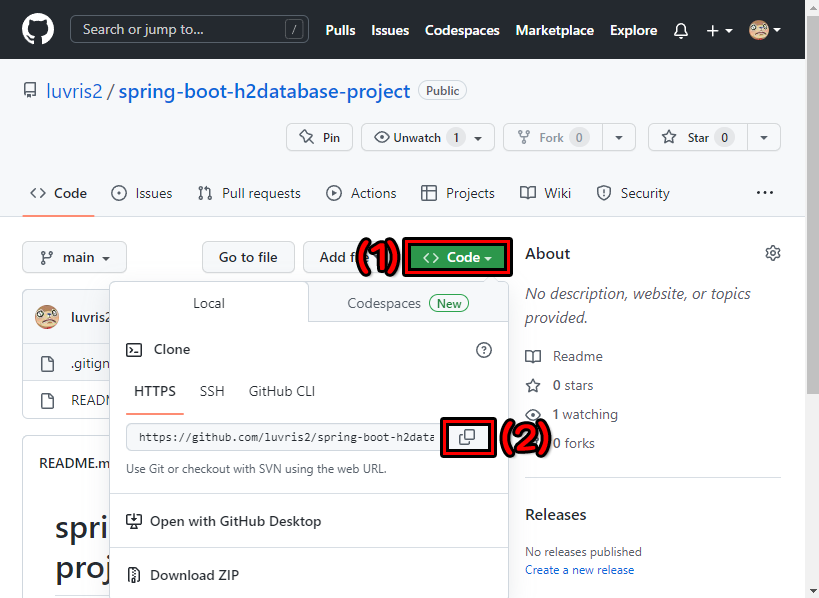This screenshot has width=819, height=598.
Task: Open Marketplace in top navigation
Action: tap(555, 30)
